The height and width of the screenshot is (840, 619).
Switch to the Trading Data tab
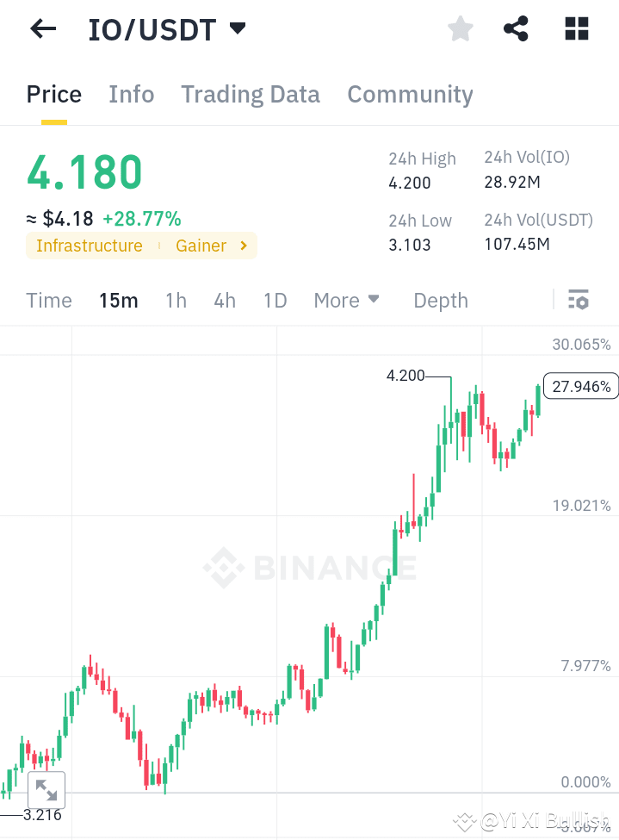[x=251, y=94]
